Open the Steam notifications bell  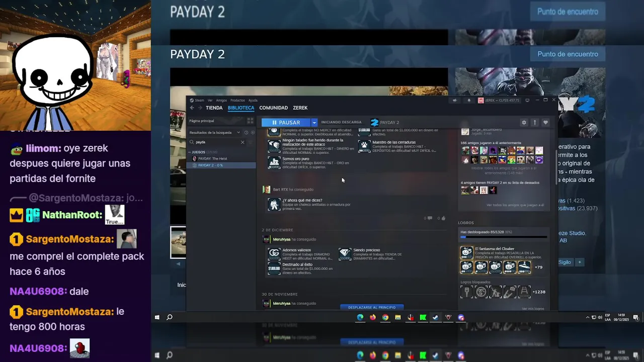click(469, 100)
